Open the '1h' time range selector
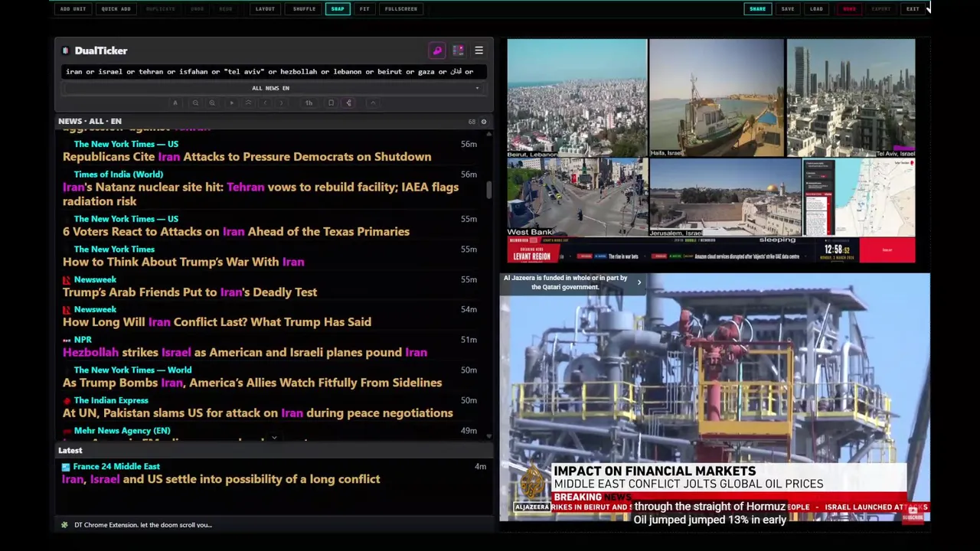This screenshot has height=551, width=980. coord(309,103)
